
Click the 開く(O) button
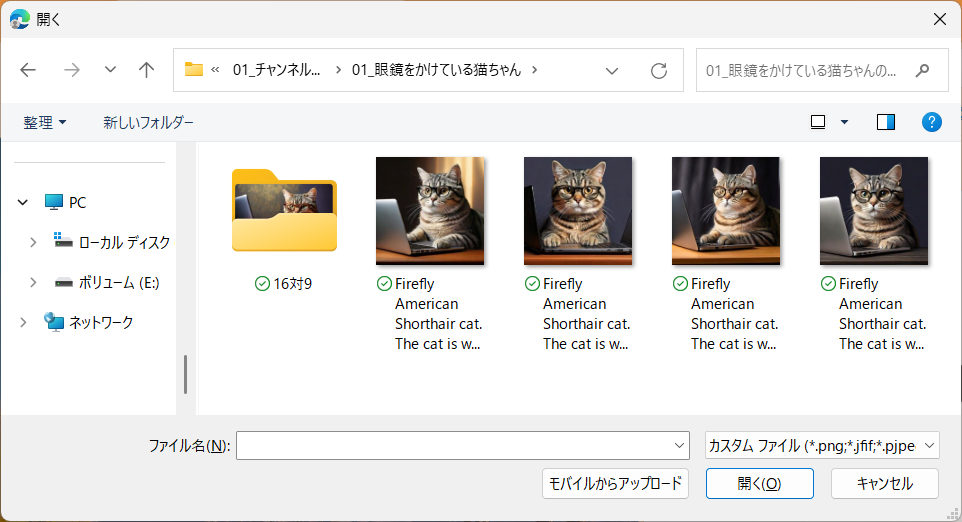click(760, 484)
